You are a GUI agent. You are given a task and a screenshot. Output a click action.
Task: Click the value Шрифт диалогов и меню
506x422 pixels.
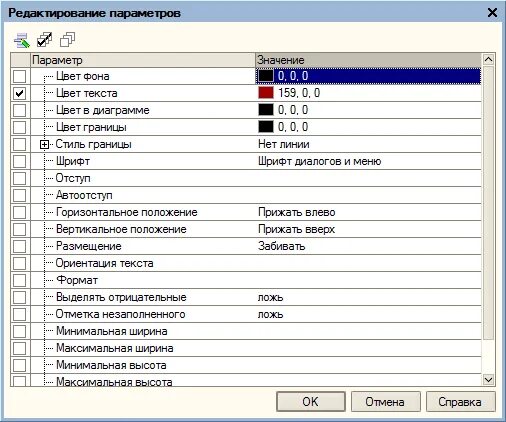coord(320,161)
